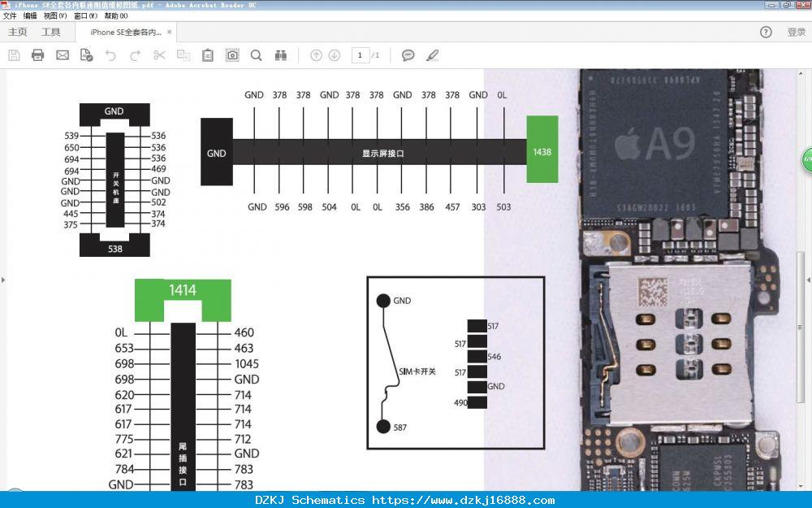Click the 1045 value on tail connector
812x508 pixels.
coord(247,364)
